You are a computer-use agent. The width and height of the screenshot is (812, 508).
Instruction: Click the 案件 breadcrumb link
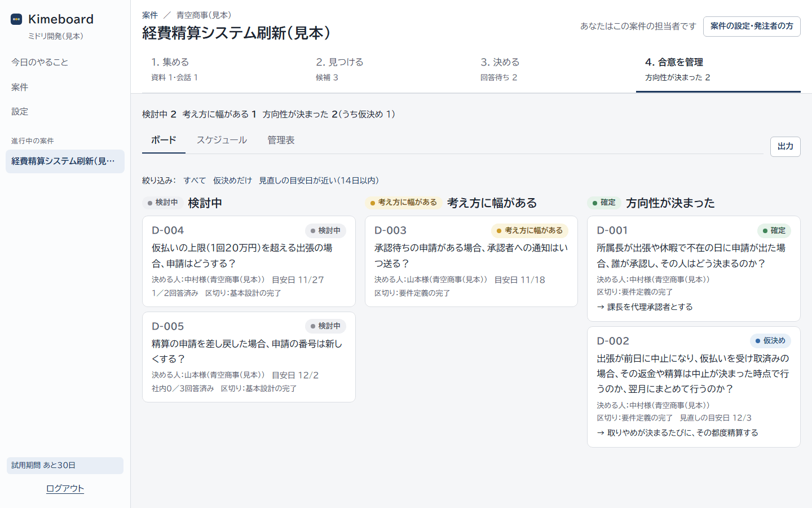point(150,15)
